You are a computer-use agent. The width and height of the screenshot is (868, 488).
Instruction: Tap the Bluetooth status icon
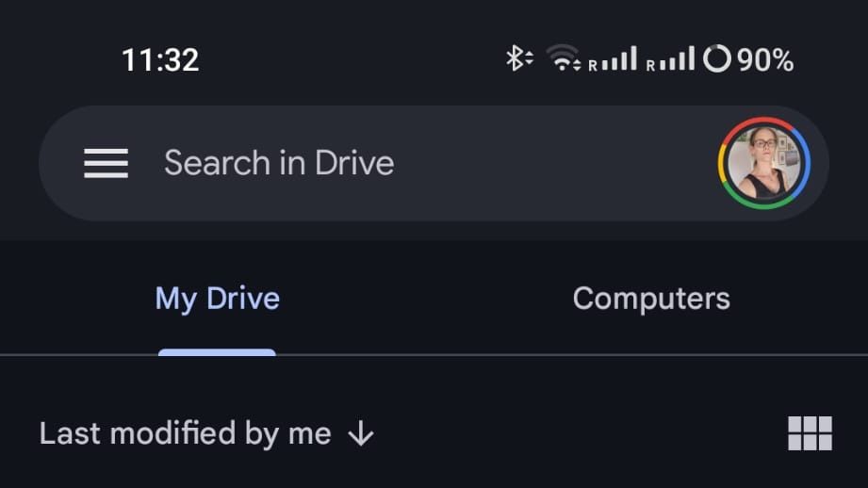[516, 59]
